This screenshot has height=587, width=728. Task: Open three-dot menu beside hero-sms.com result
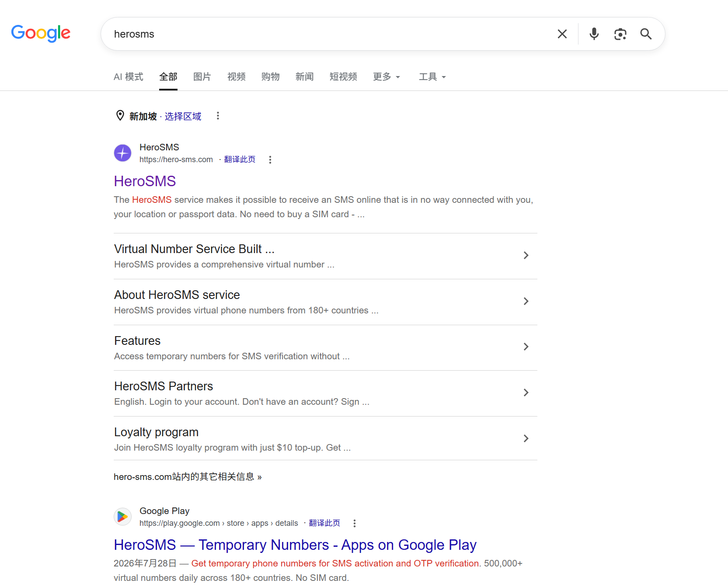click(x=270, y=160)
